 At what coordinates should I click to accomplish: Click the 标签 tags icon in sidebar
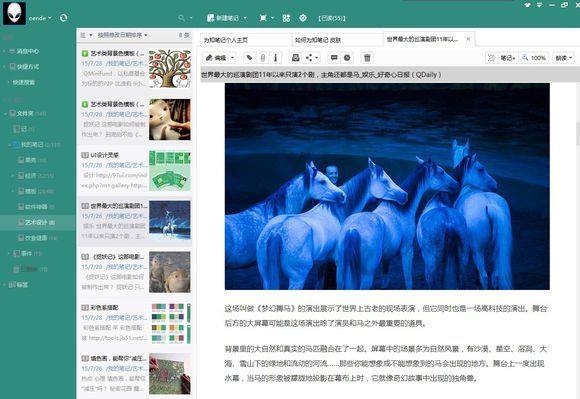click(12, 285)
